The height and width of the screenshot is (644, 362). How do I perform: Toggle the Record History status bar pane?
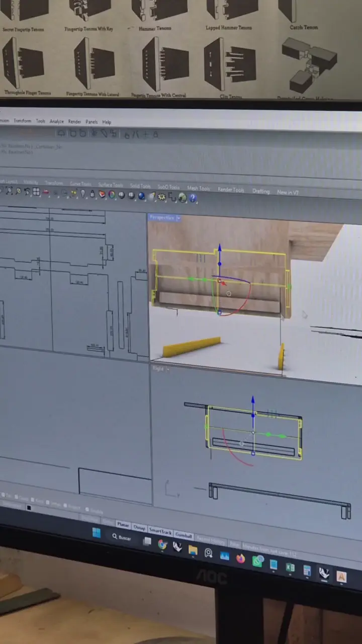[211, 540]
